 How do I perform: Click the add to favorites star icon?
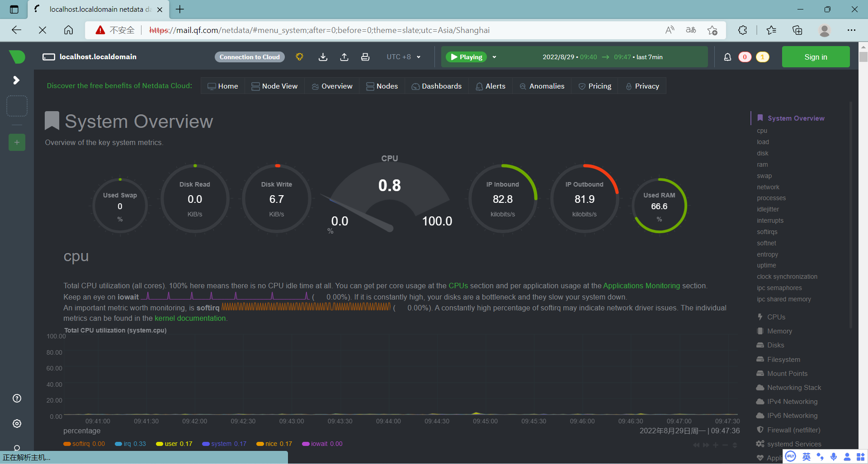pyautogui.click(x=712, y=30)
